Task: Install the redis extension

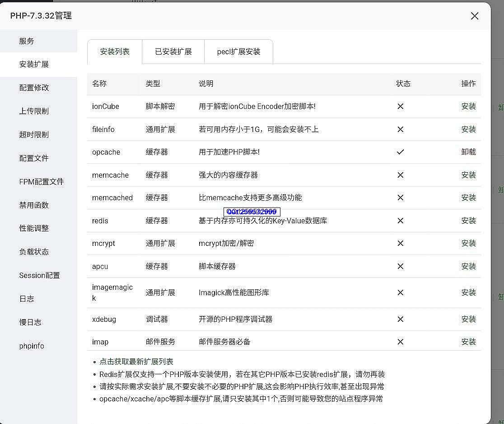Action: (x=469, y=221)
